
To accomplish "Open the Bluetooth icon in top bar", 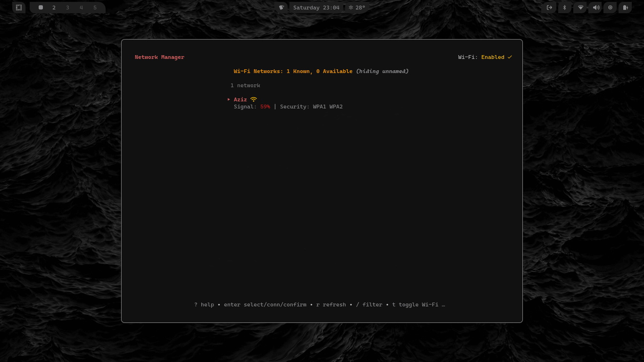I will [564, 8].
